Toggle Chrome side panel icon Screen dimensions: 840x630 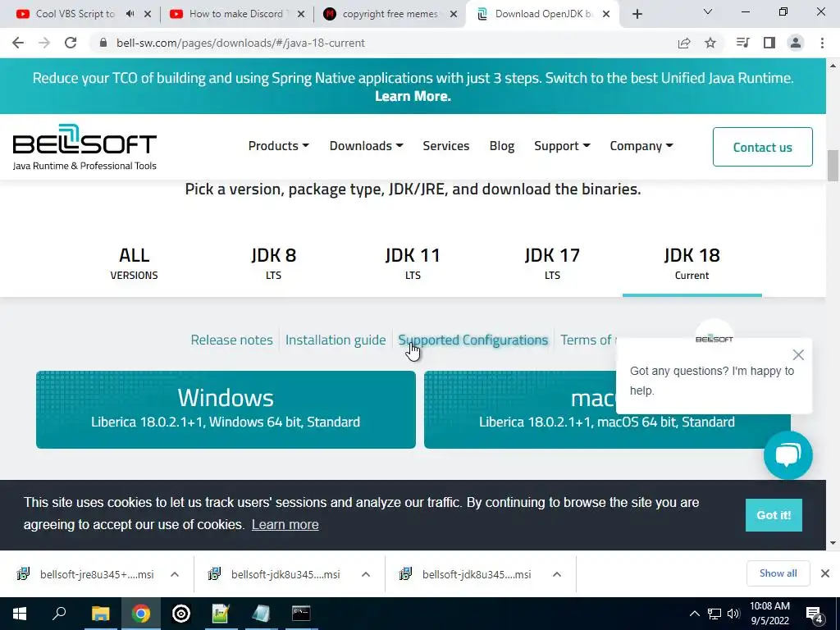(769, 43)
